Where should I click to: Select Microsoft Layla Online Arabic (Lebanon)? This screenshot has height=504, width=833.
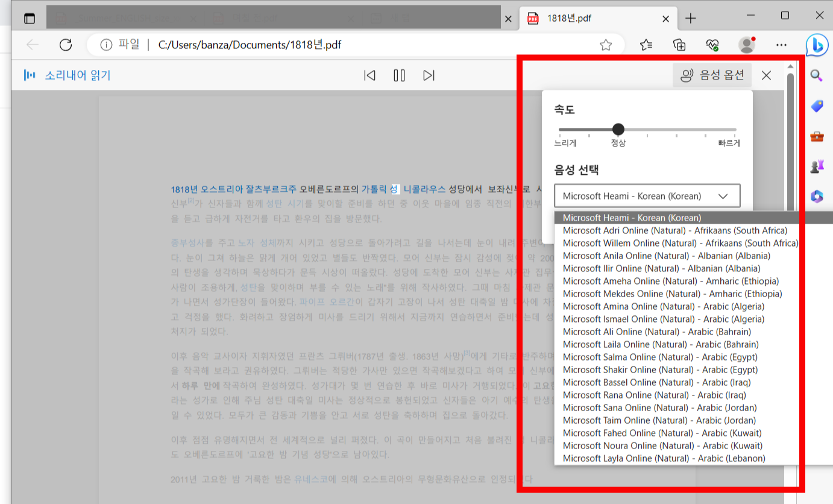click(x=693, y=458)
